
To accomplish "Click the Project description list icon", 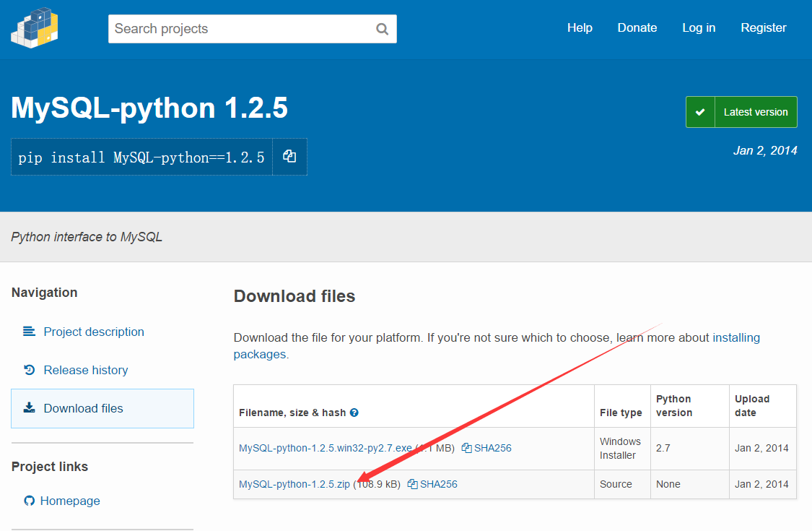I will coord(29,332).
